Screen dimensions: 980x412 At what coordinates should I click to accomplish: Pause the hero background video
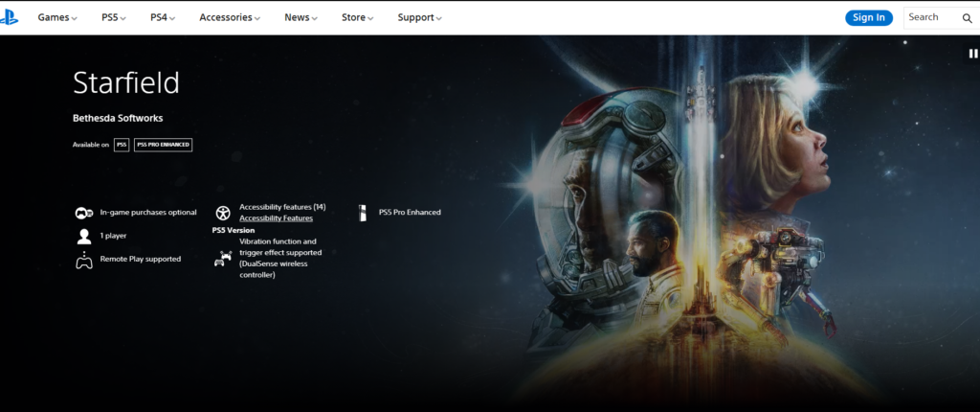point(972,54)
